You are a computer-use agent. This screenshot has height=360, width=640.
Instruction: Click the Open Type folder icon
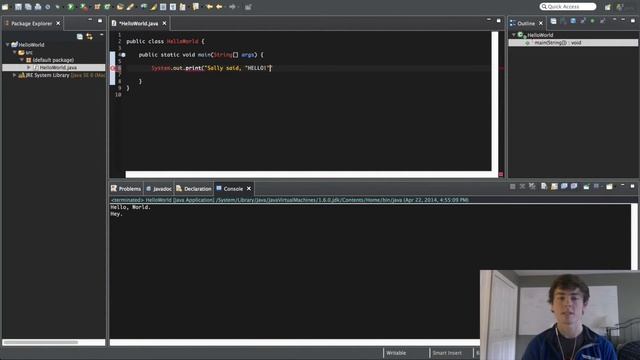click(120, 7)
